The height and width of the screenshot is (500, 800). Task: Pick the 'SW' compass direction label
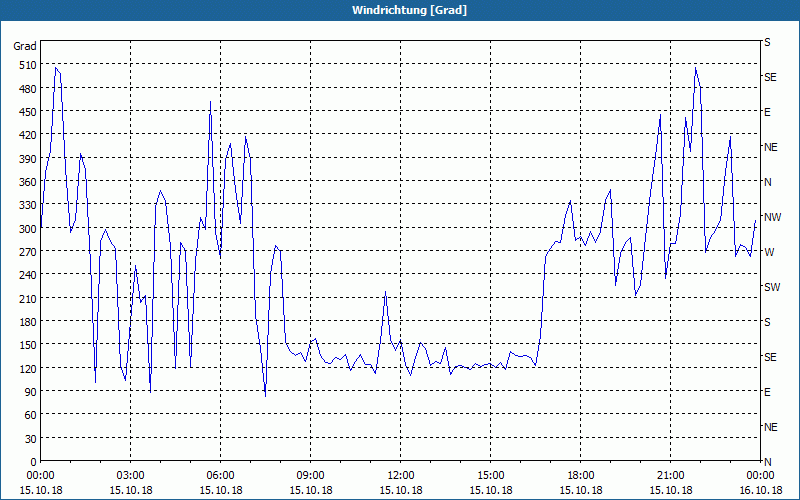[x=772, y=287]
